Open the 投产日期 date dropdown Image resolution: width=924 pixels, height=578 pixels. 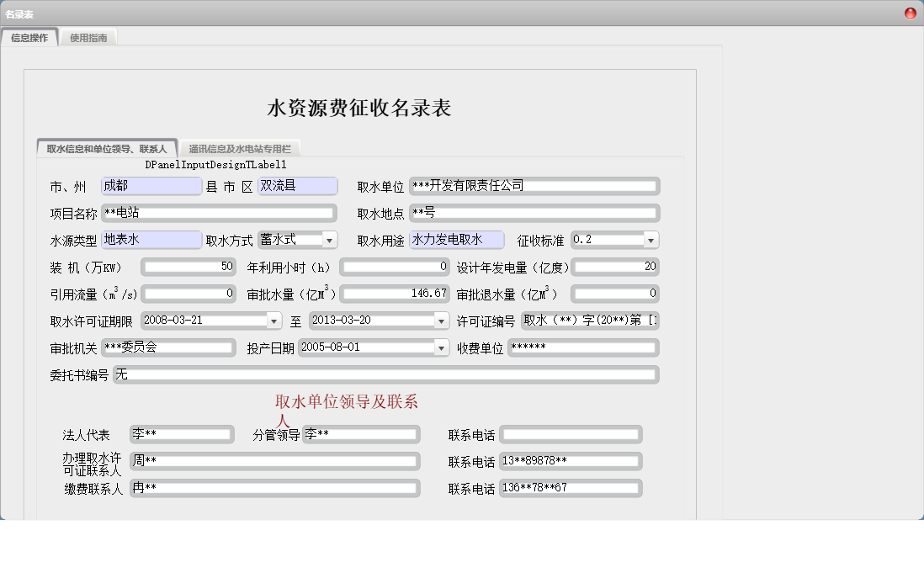[x=441, y=347]
